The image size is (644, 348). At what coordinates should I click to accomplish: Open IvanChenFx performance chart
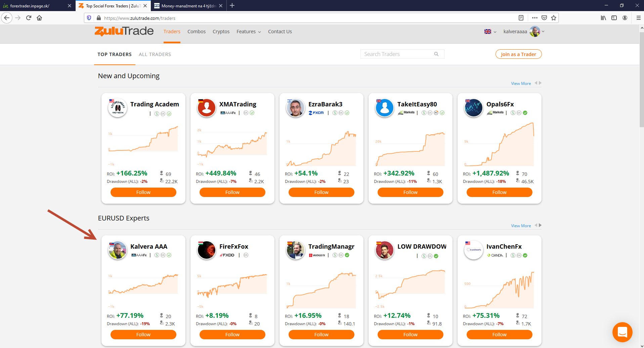coord(500,290)
